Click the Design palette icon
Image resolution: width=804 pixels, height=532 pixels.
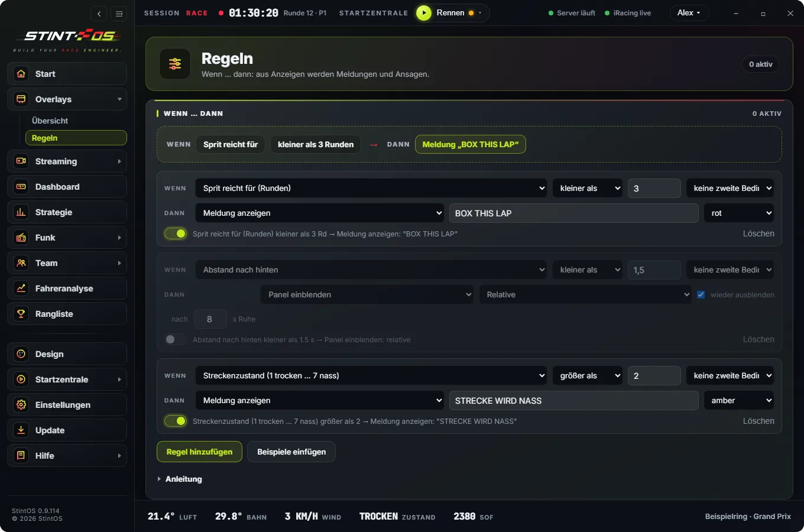[21, 354]
